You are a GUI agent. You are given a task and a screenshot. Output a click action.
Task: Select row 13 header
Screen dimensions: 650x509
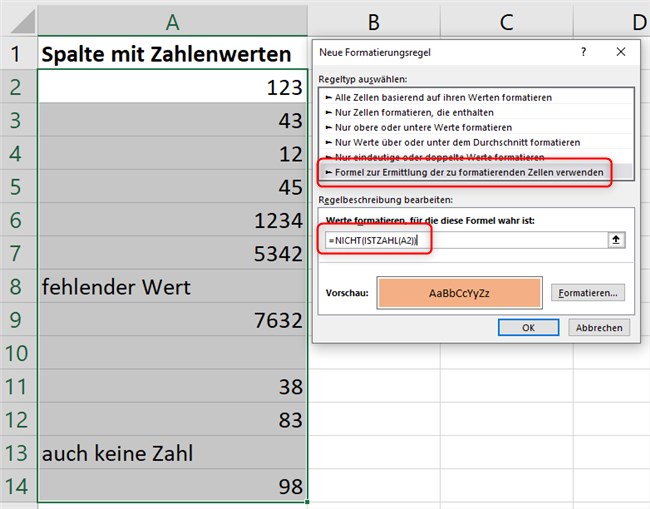(x=18, y=453)
